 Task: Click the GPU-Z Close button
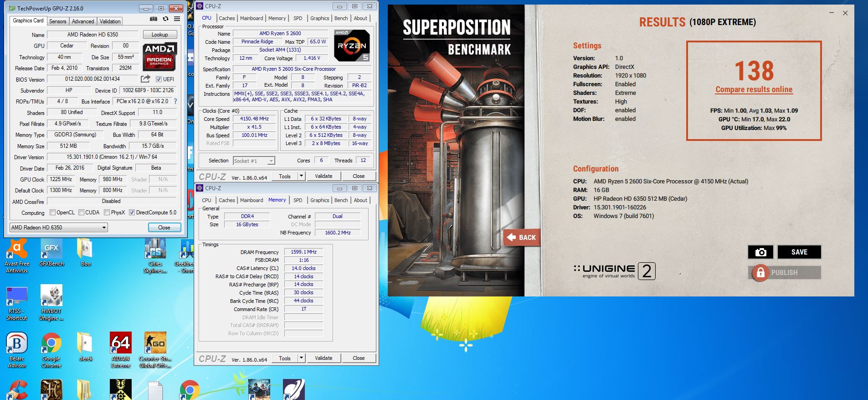click(x=164, y=228)
